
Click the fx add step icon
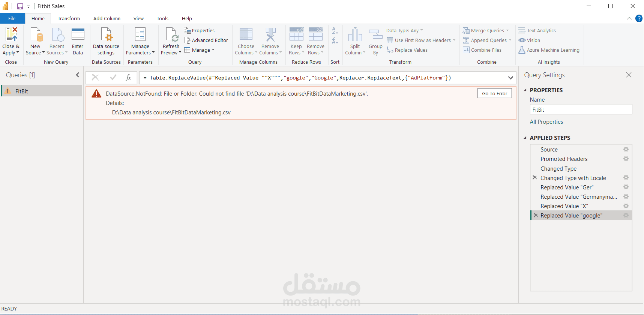128,77
